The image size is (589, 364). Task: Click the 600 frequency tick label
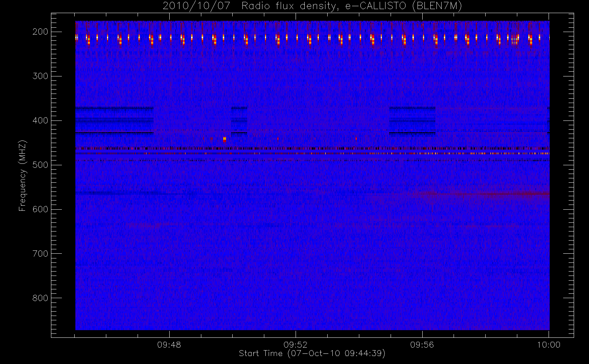tap(40, 209)
